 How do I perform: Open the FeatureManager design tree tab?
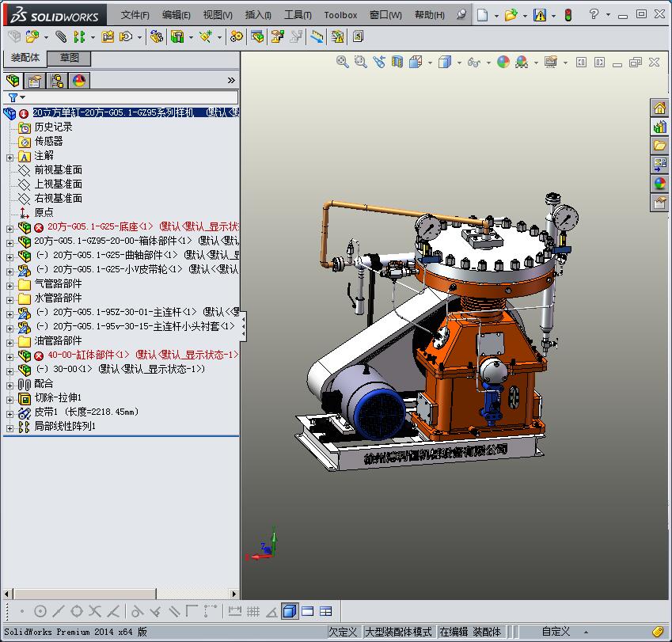click(x=13, y=81)
